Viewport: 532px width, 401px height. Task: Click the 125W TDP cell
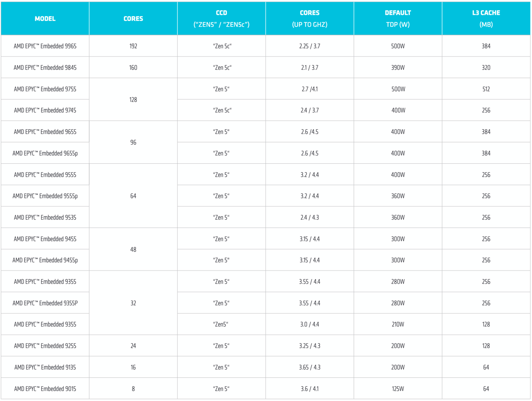click(398, 389)
